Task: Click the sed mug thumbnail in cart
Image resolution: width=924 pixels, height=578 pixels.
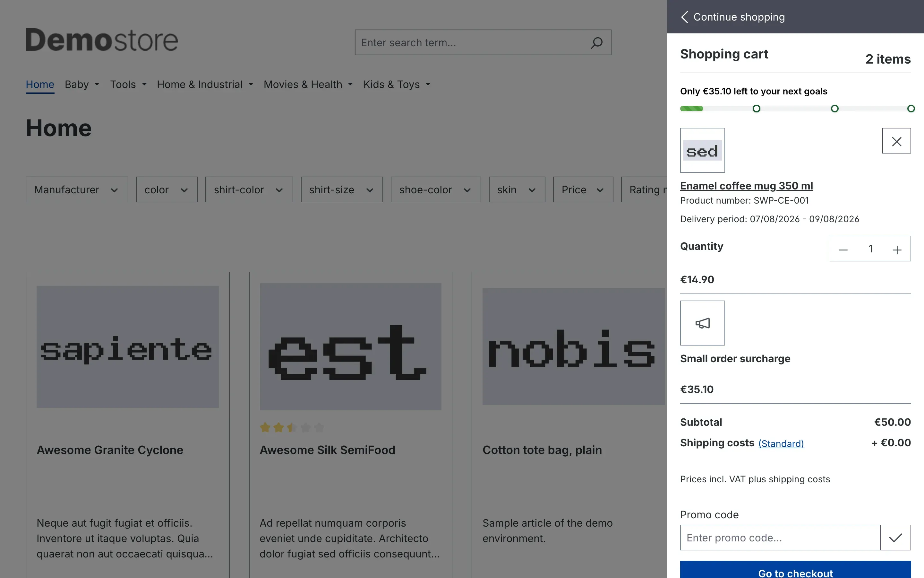Action: click(702, 150)
